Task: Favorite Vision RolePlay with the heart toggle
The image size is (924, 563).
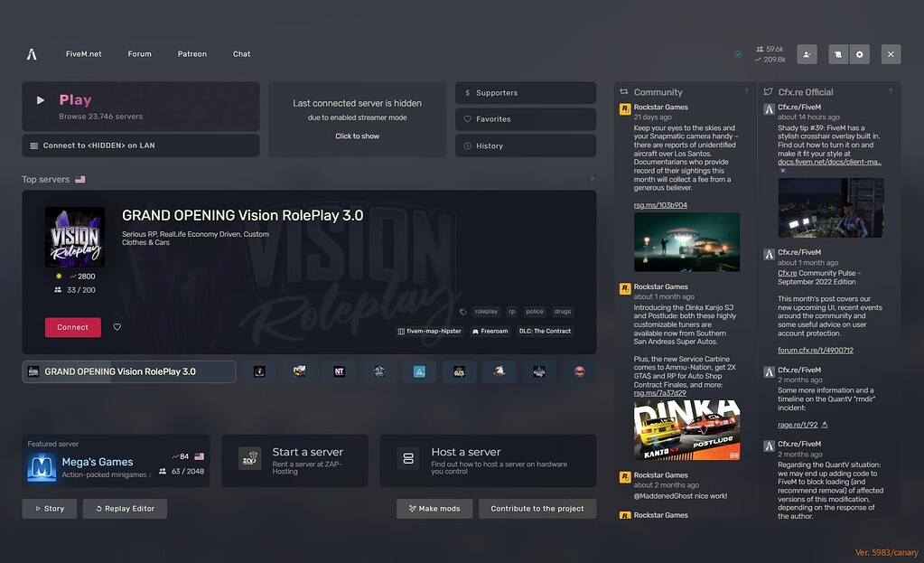Action: coord(117,327)
